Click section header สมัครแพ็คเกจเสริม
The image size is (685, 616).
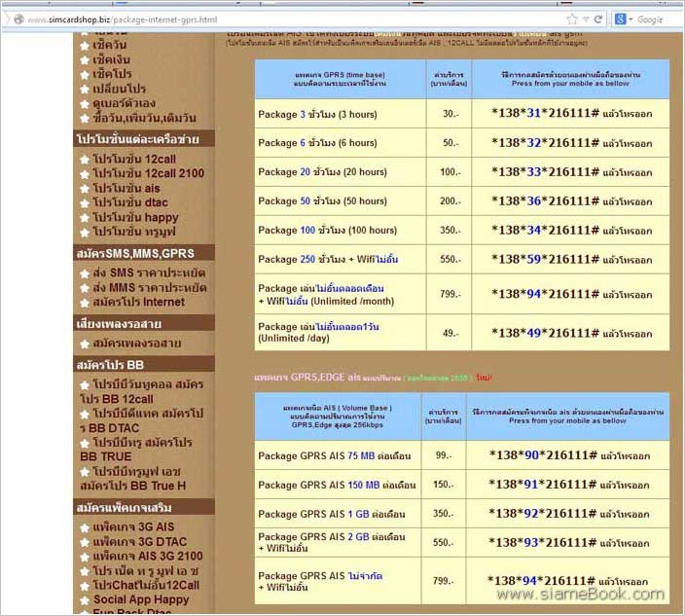144,508
